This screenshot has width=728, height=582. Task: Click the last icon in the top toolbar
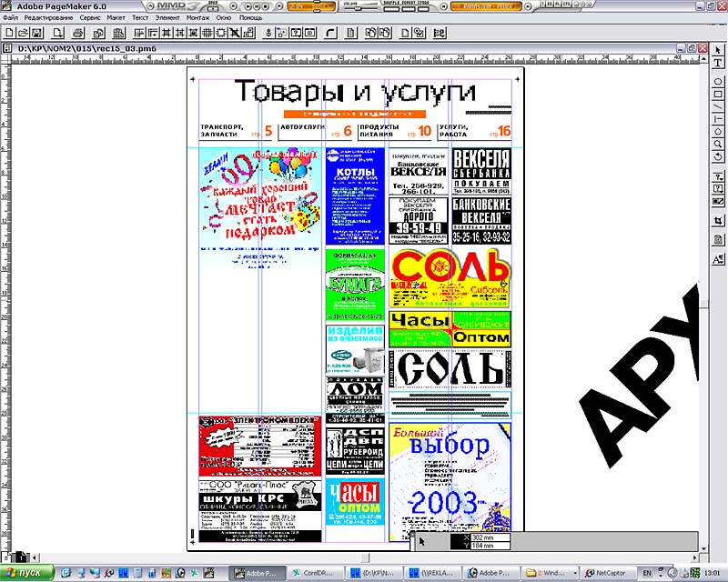pos(440,33)
